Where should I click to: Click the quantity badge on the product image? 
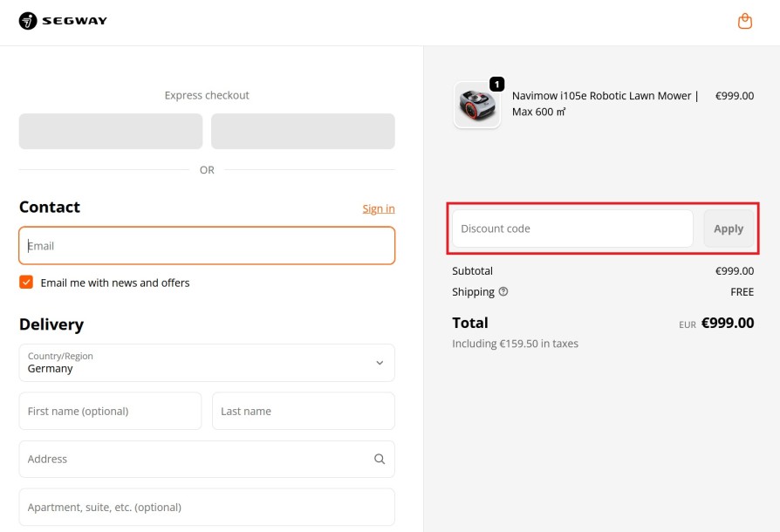pyautogui.click(x=496, y=85)
